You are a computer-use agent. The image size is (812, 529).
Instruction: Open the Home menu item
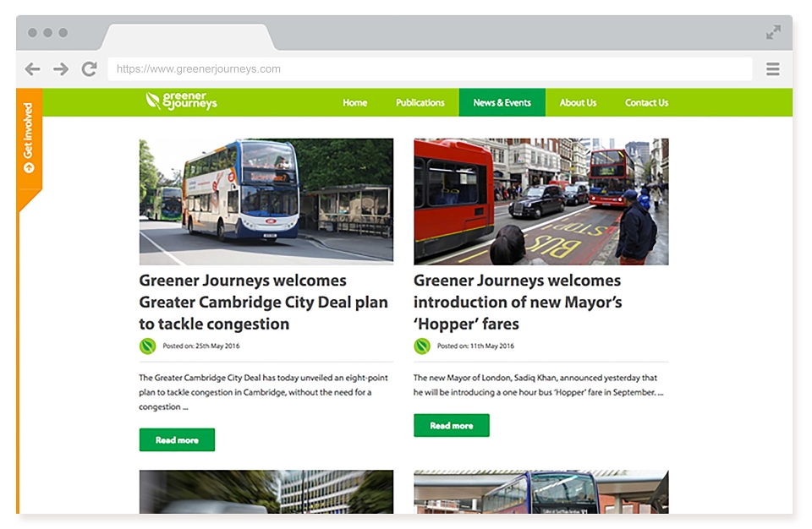(x=354, y=102)
